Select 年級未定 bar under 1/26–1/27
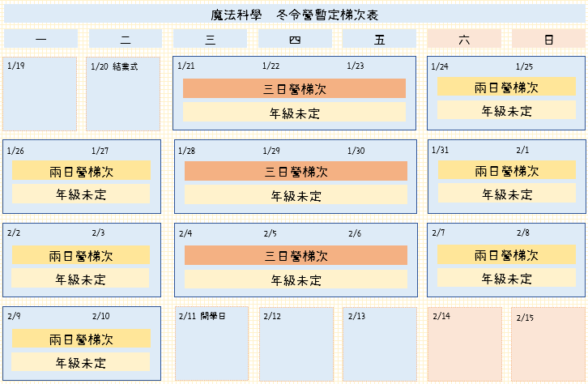Viewport: 588px width, 384px height. pos(81,194)
